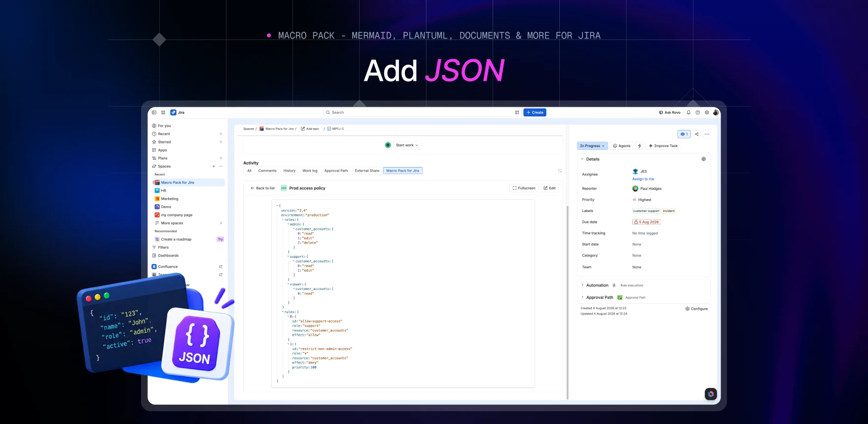Go back with the Back to list button
This screenshot has width=868, height=424.
coord(262,188)
